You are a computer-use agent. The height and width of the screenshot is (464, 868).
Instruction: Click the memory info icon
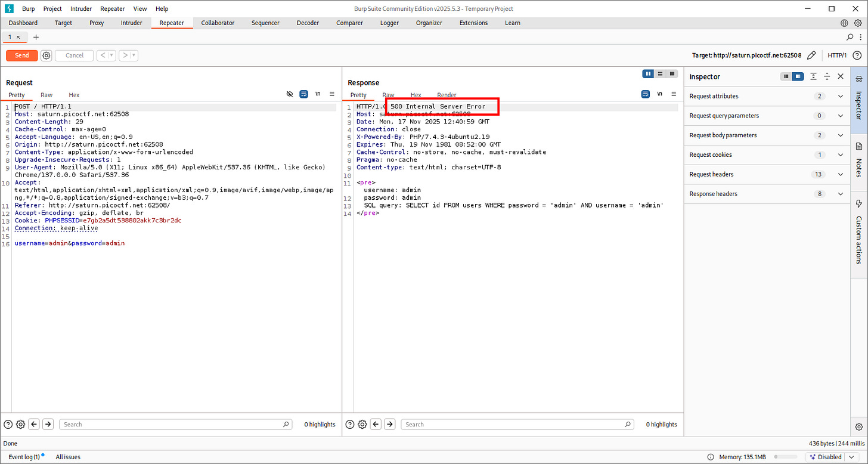(x=711, y=457)
